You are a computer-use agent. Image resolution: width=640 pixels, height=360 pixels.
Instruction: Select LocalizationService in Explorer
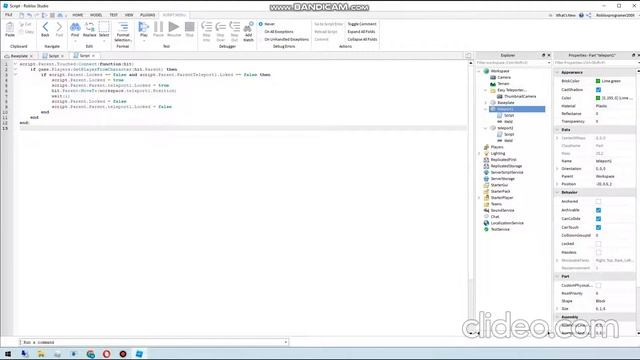coord(507,223)
